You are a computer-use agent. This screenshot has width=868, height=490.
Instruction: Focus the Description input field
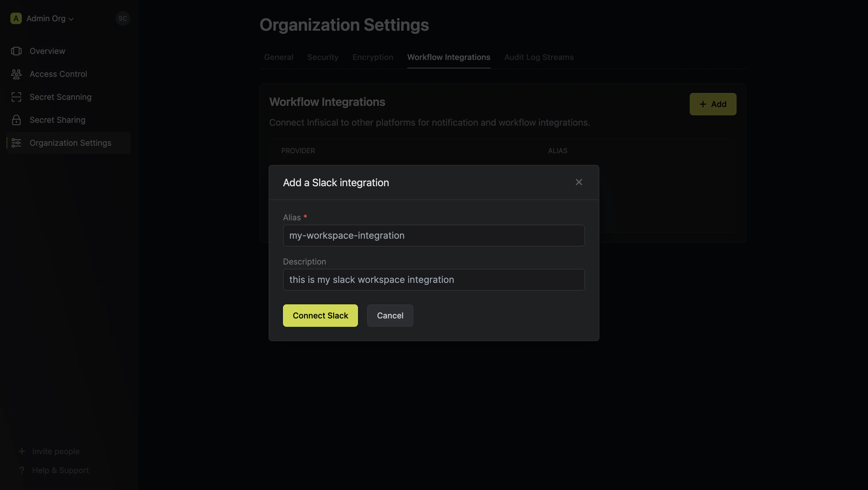coord(434,279)
